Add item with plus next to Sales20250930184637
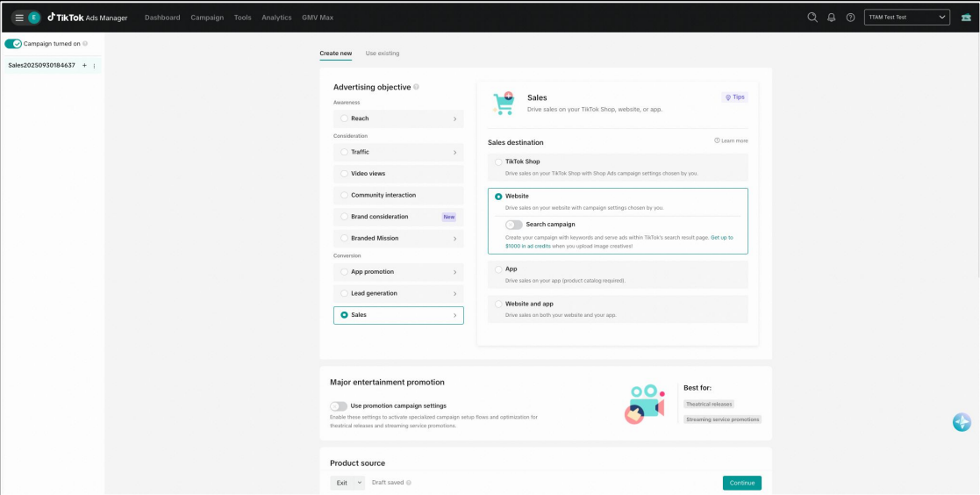 pos(84,65)
